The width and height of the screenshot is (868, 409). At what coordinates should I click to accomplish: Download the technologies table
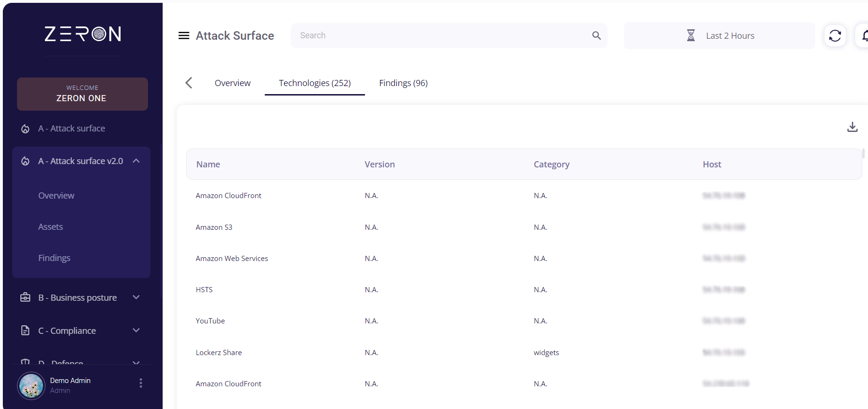[x=852, y=127]
